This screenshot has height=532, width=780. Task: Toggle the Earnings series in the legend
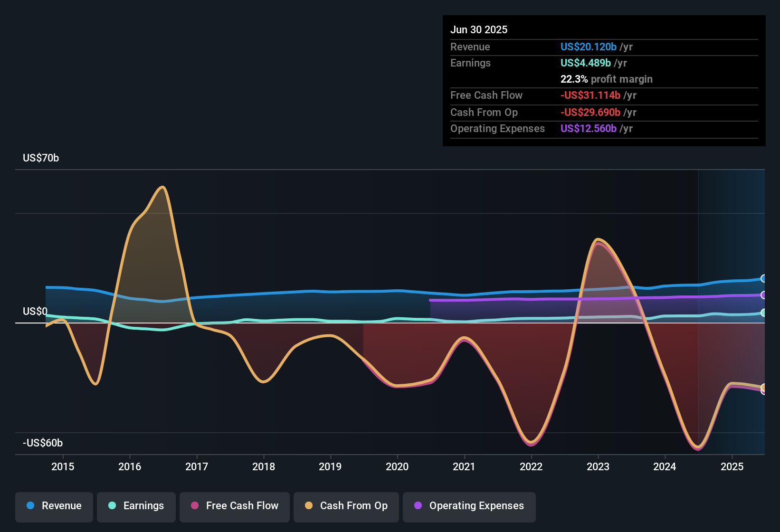click(x=136, y=506)
